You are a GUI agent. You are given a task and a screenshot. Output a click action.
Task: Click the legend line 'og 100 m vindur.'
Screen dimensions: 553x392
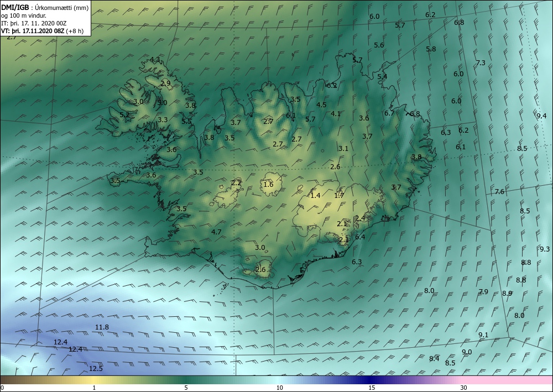24,15
